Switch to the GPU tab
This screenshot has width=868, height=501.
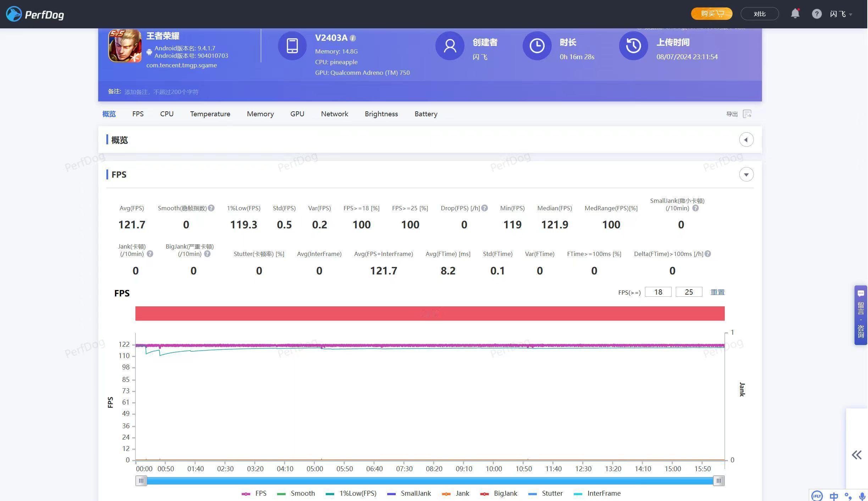pos(297,114)
